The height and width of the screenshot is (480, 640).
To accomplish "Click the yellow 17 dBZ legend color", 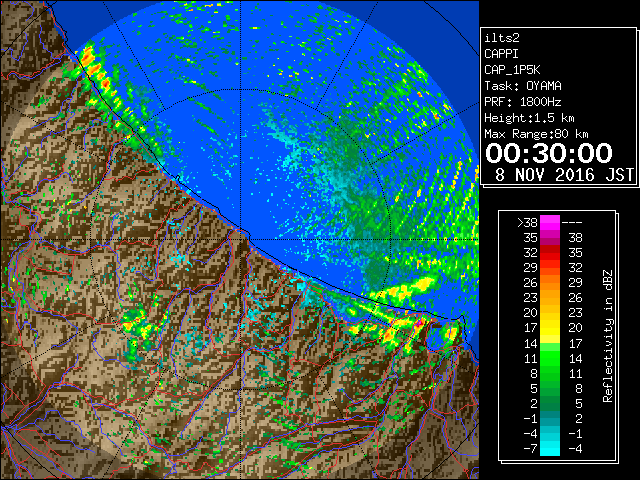I will tap(550, 328).
